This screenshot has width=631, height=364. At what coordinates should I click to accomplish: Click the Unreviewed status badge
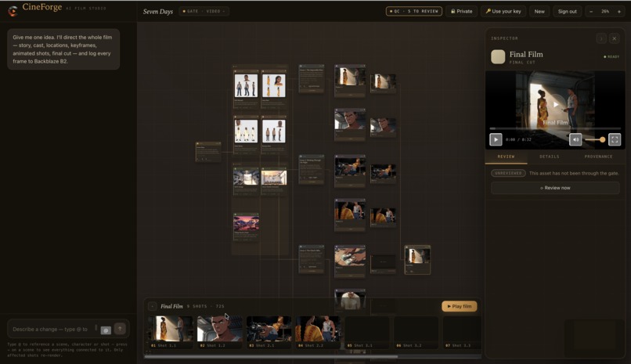508,173
